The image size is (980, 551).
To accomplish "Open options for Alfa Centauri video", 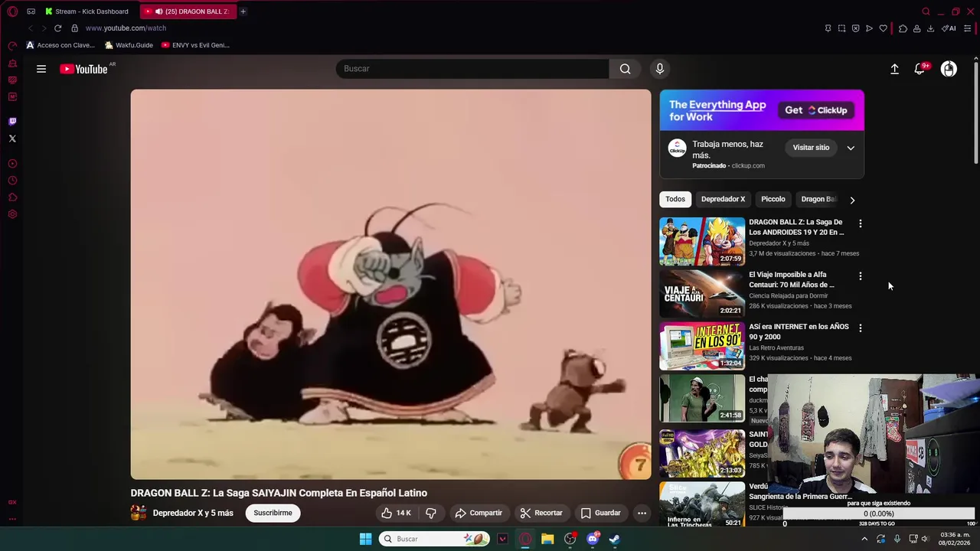I will pos(860,275).
